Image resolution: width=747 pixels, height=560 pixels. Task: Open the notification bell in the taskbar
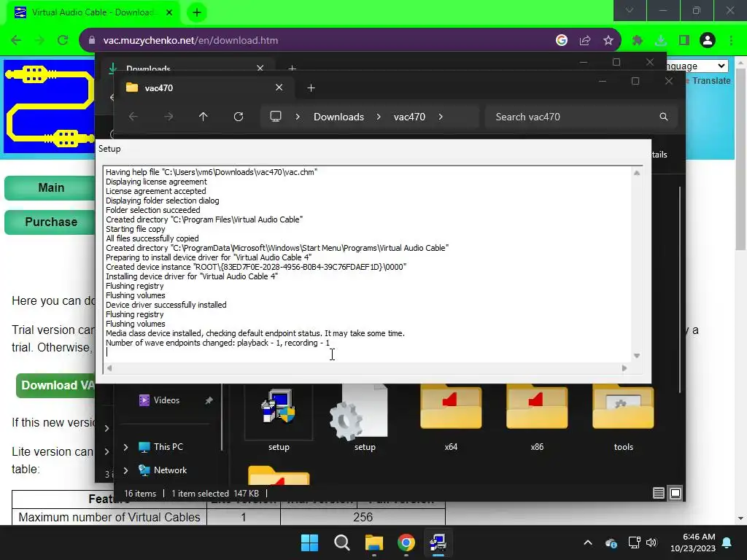click(x=727, y=542)
